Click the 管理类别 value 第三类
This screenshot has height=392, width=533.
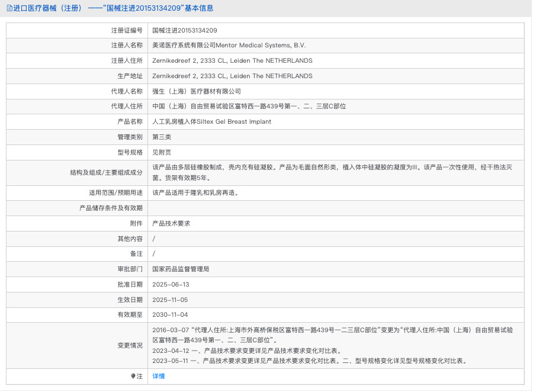tap(162, 137)
